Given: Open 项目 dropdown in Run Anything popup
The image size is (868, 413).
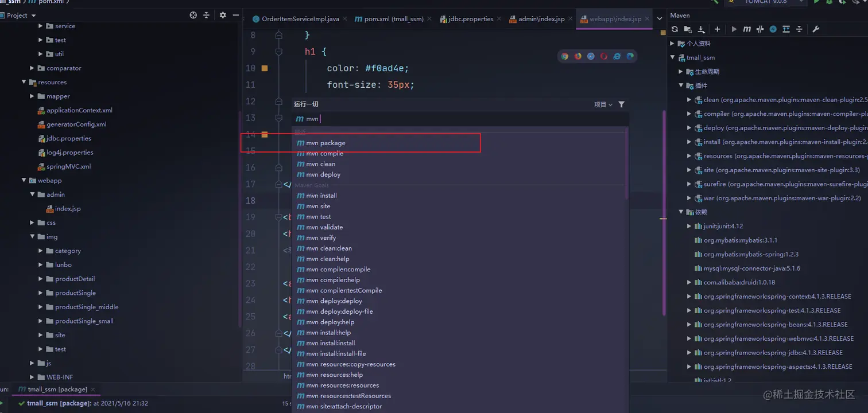Looking at the screenshot, I should tap(603, 104).
